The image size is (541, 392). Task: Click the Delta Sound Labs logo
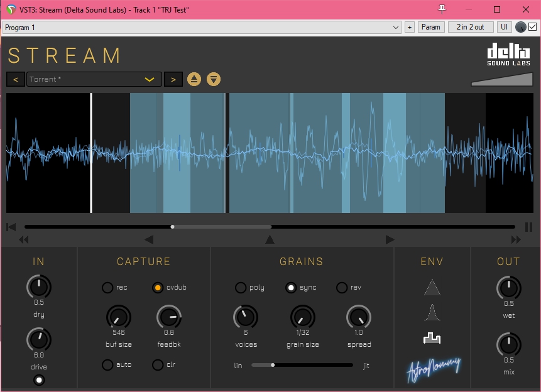pyautogui.click(x=508, y=54)
